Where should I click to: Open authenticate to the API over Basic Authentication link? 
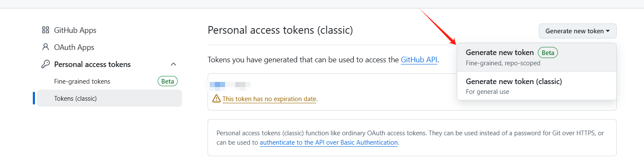pyautogui.click(x=329, y=143)
